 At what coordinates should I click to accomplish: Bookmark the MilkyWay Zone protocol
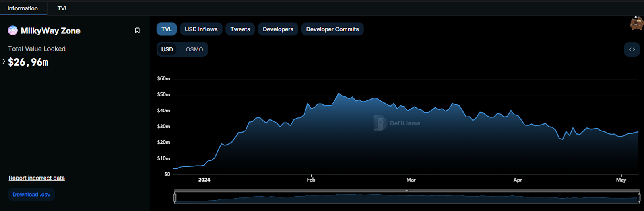click(137, 31)
